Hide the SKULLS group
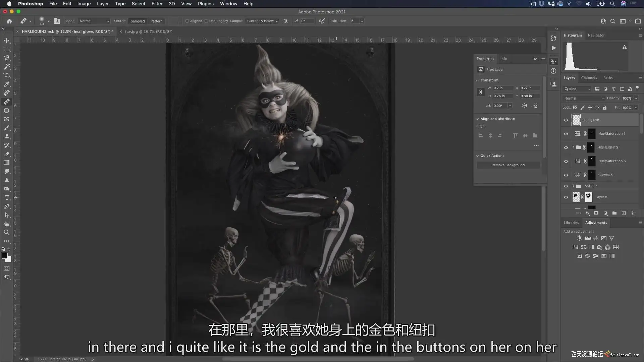The image size is (644, 362). point(566,186)
